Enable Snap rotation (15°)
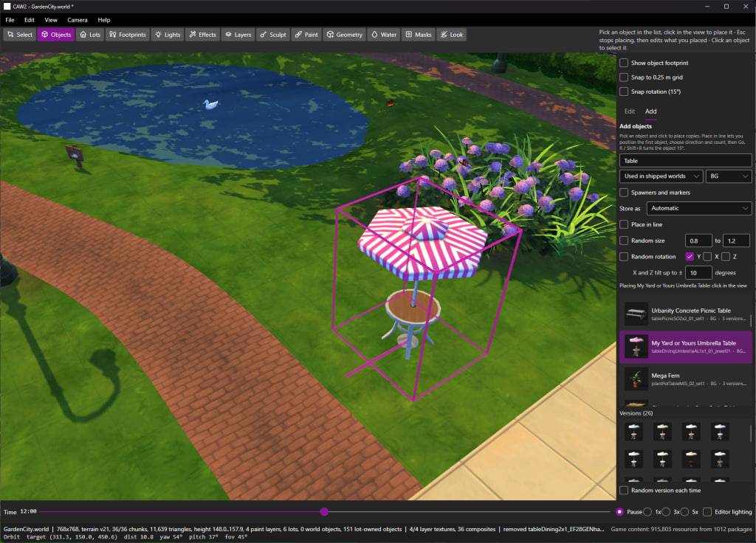Viewport: 756px width, 543px height. [624, 91]
